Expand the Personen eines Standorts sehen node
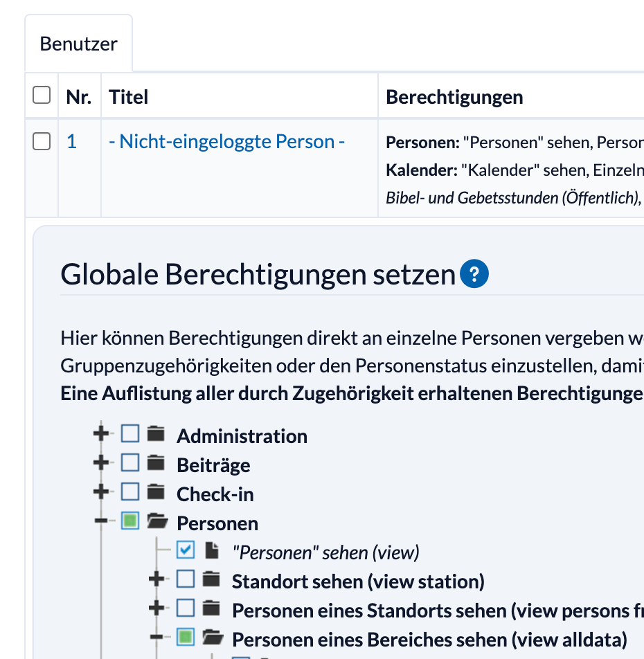 156,608
